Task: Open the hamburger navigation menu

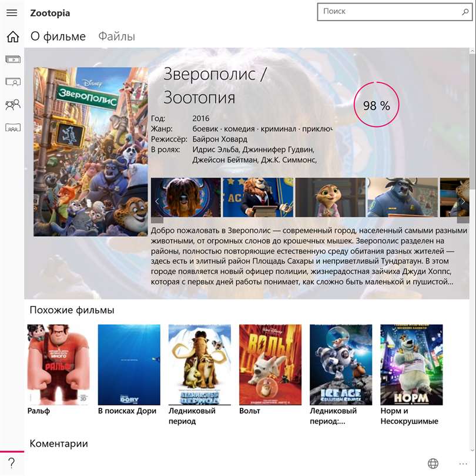Action: tap(12, 13)
